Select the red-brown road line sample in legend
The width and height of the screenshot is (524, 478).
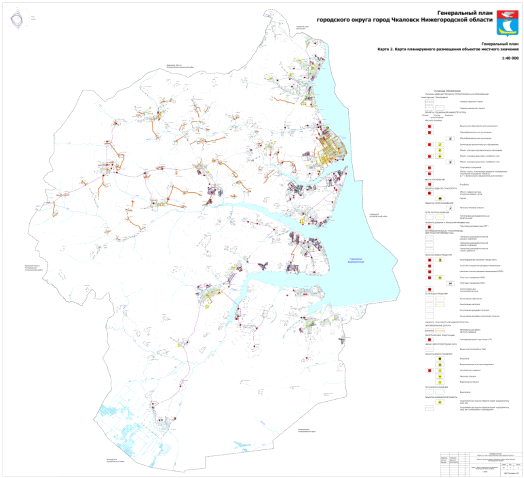tap(429, 331)
